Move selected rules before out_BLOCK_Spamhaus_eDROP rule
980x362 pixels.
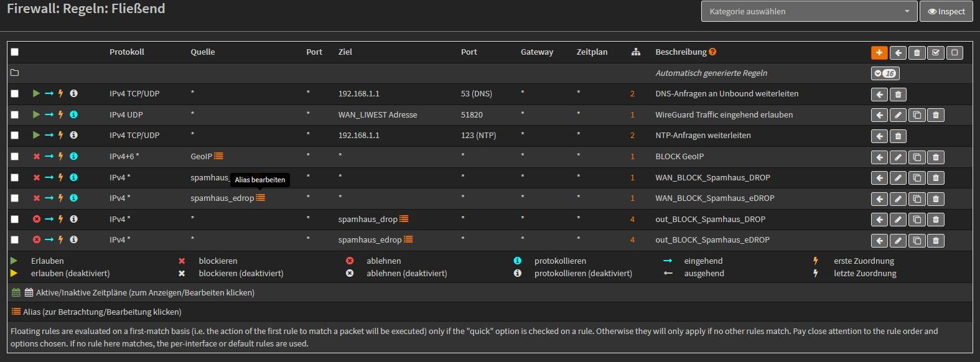[879, 241]
